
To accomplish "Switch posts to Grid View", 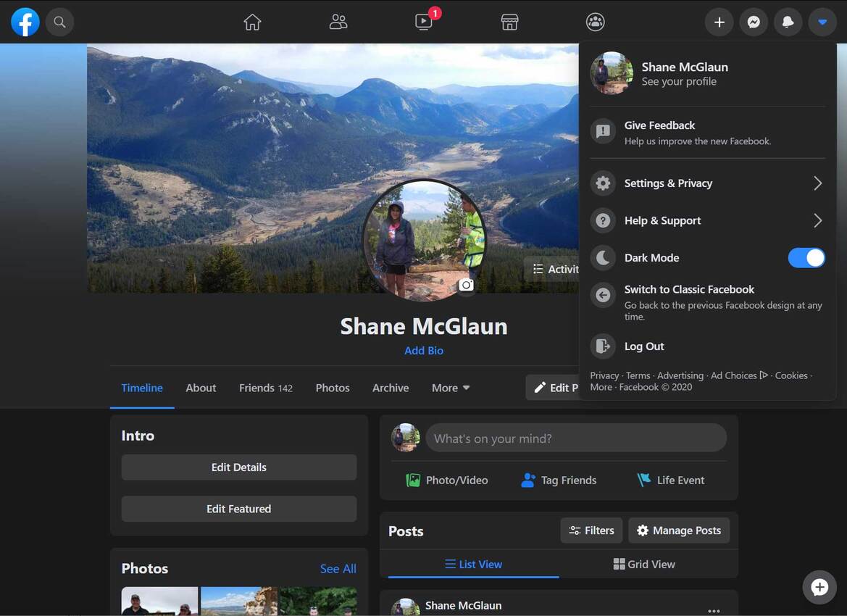I will click(x=644, y=564).
